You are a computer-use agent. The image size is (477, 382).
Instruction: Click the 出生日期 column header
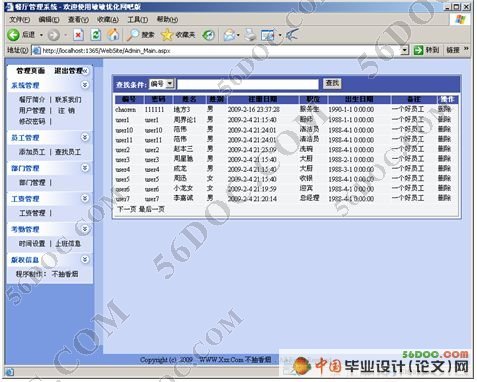pos(359,99)
